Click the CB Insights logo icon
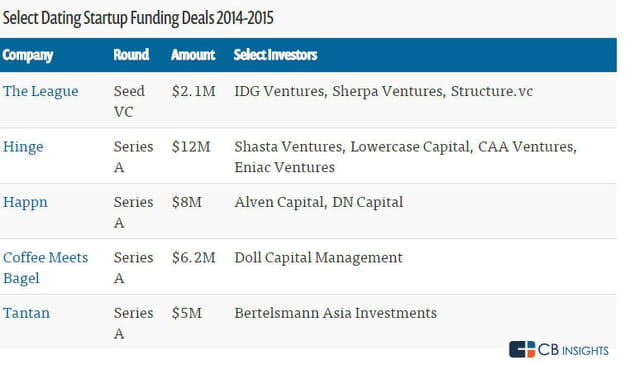The height and width of the screenshot is (365, 630). (522, 349)
